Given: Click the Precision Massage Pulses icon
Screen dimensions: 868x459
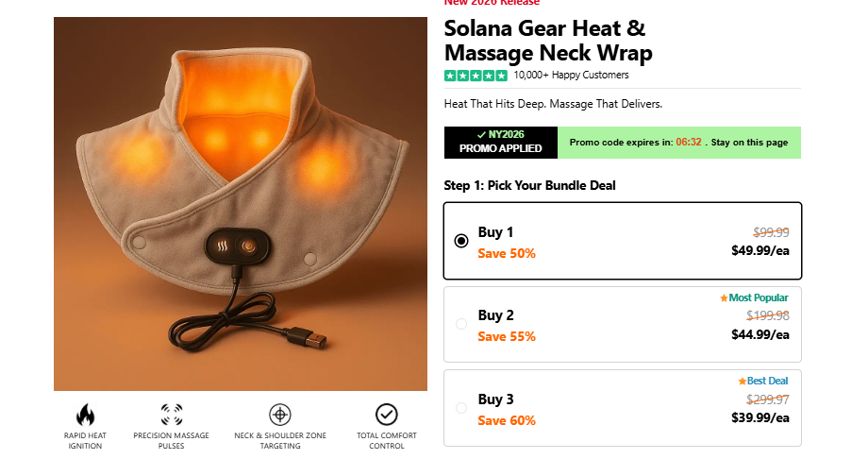Looking at the screenshot, I should (x=171, y=414).
